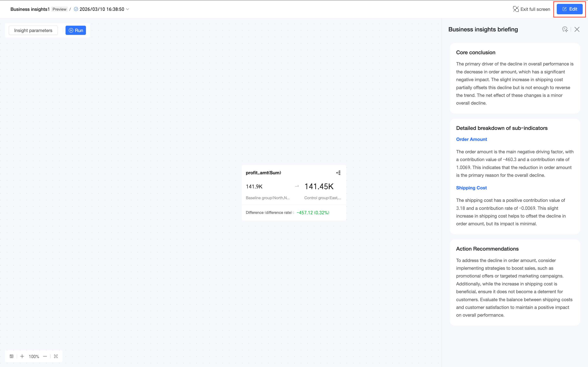Screen dimensions: 588x367
Task: Click the Business insights1 title
Action: (x=30, y=9)
